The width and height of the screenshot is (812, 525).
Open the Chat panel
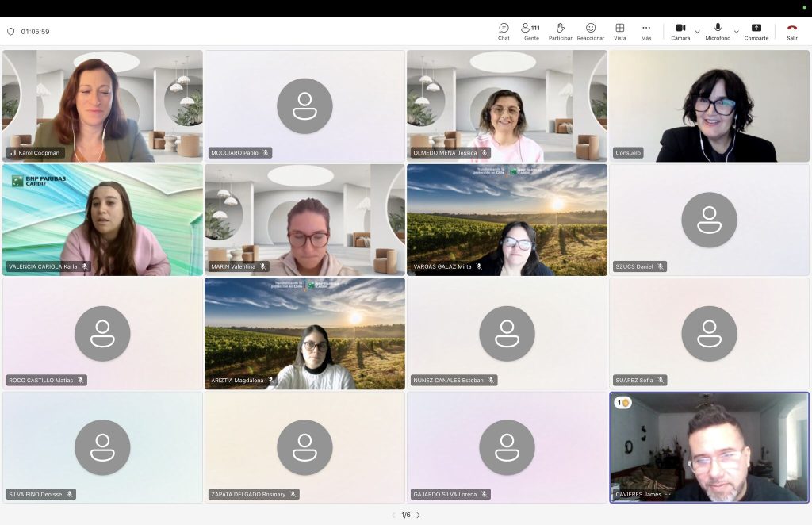[504, 32]
